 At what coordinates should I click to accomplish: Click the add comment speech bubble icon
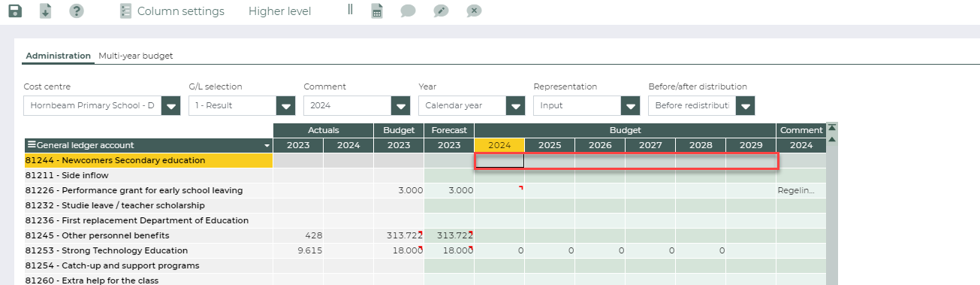tap(408, 11)
